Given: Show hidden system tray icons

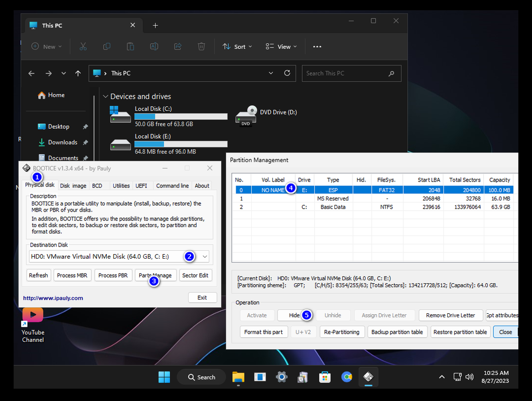Looking at the screenshot, I should (x=442, y=377).
